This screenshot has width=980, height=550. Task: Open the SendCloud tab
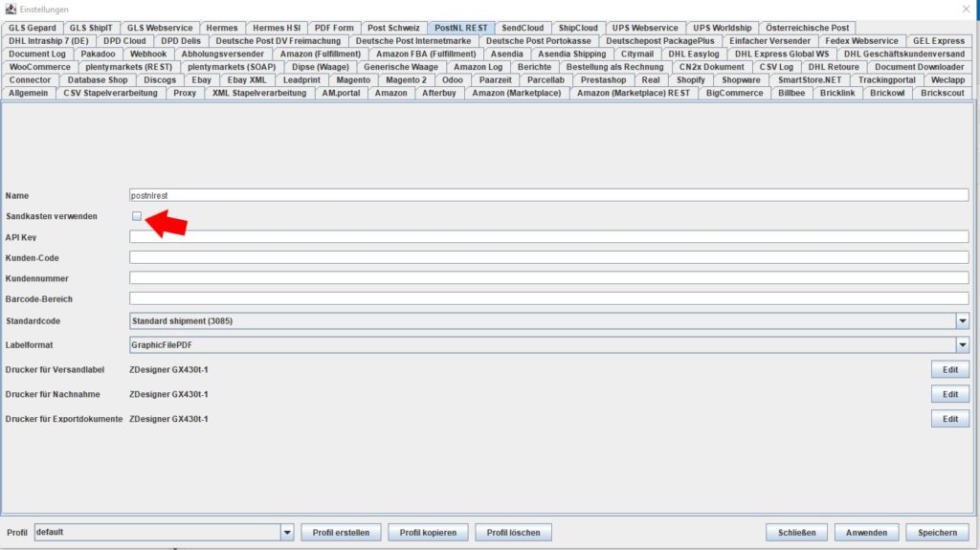click(523, 28)
